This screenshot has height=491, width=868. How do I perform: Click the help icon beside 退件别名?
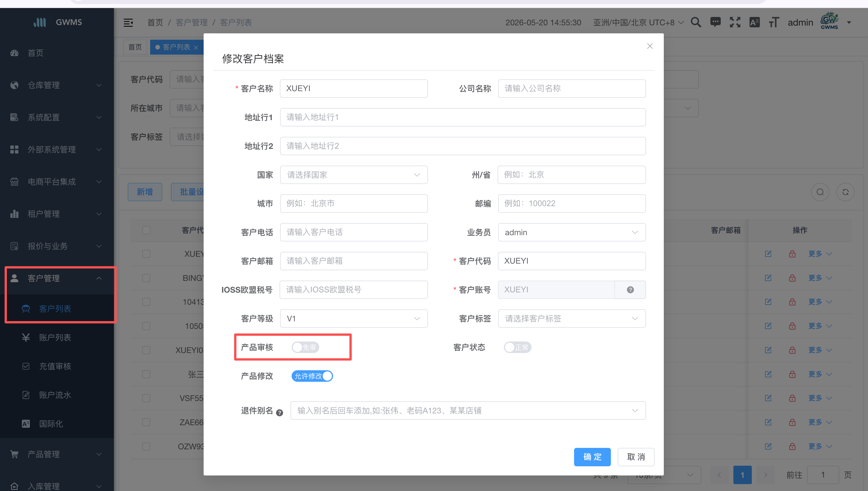279,413
